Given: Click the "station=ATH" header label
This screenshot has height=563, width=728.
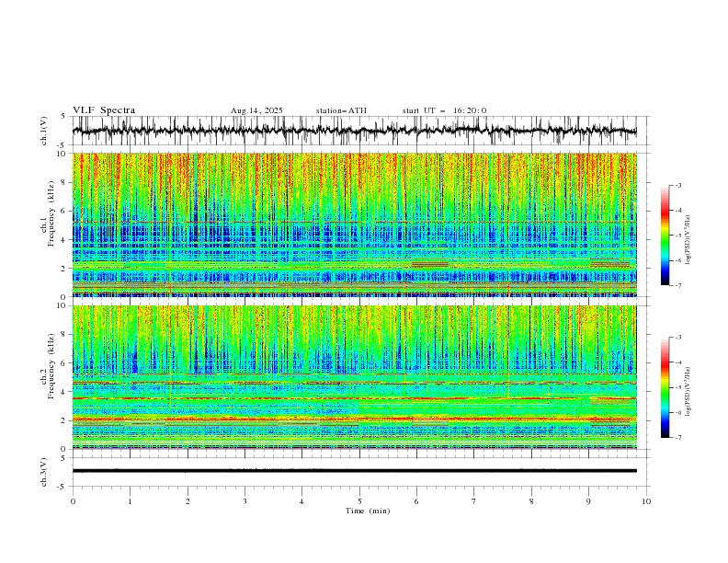Looking at the screenshot, I should click(x=341, y=110).
